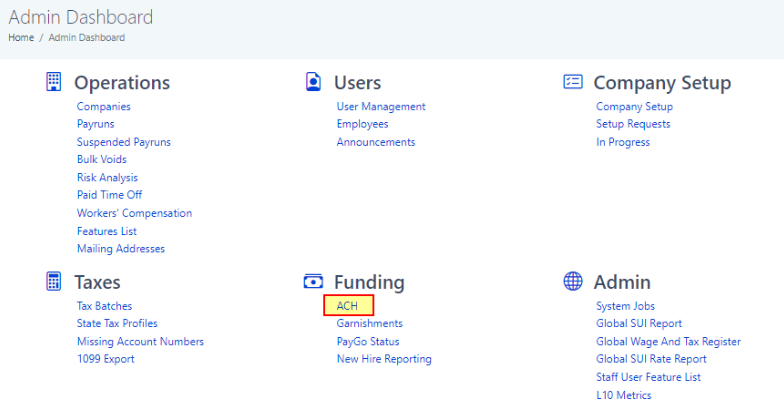The width and height of the screenshot is (784, 419).
Task: Open ACH under Funding
Action: tap(348, 306)
